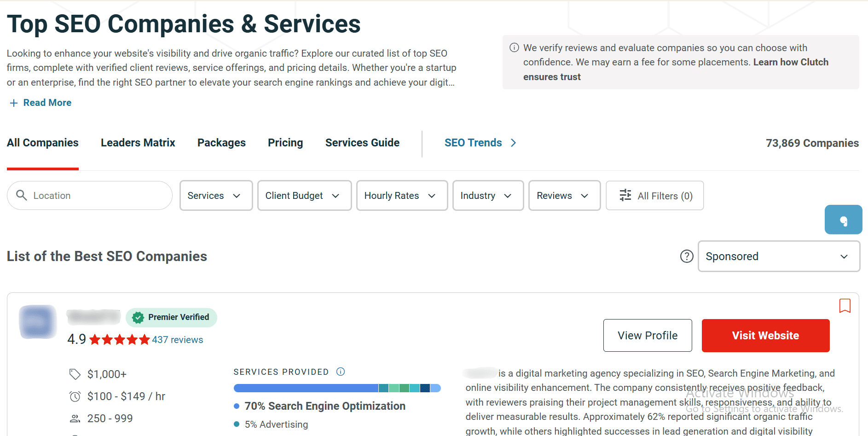Click the help question mark beside Sponsored
The width and height of the screenshot is (868, 436).
click(686, 256)
